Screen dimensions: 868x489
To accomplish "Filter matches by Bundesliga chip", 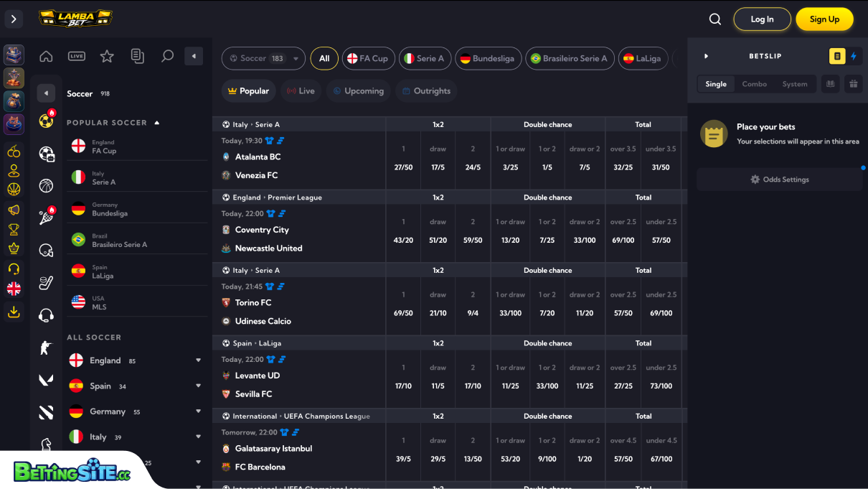I will tap(487, 58).
